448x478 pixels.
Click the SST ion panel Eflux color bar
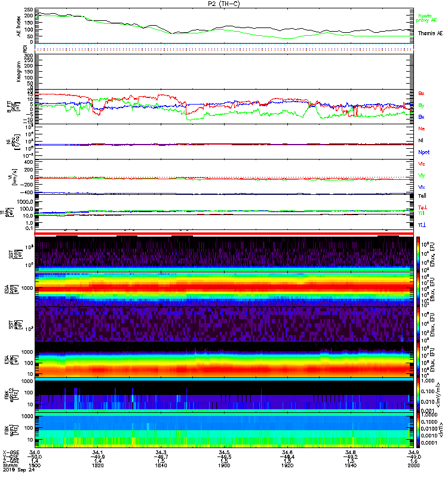(418, 253)
